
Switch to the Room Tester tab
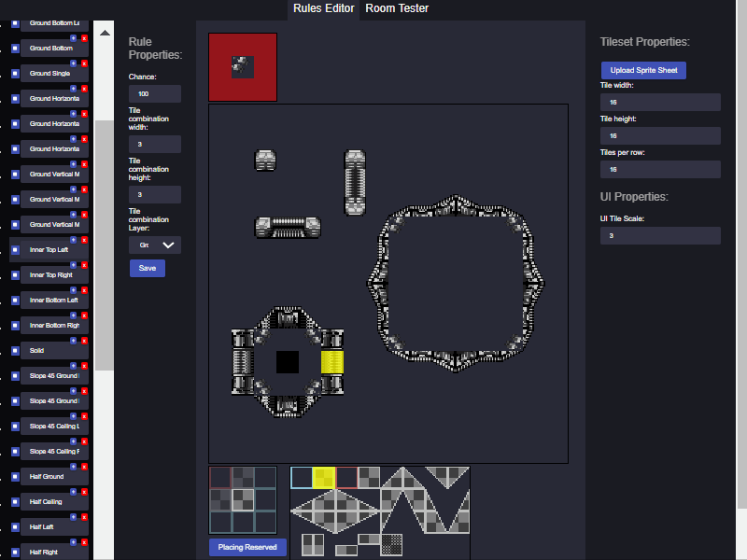[397, 8]
